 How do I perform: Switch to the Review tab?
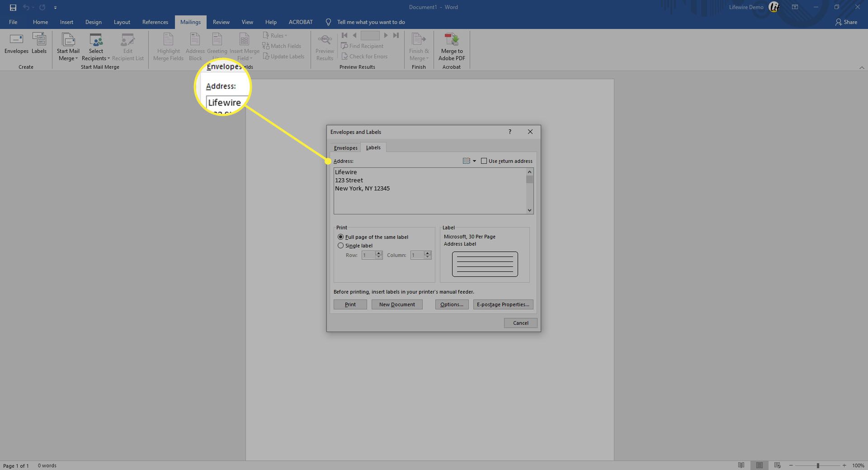pos(221,22)
